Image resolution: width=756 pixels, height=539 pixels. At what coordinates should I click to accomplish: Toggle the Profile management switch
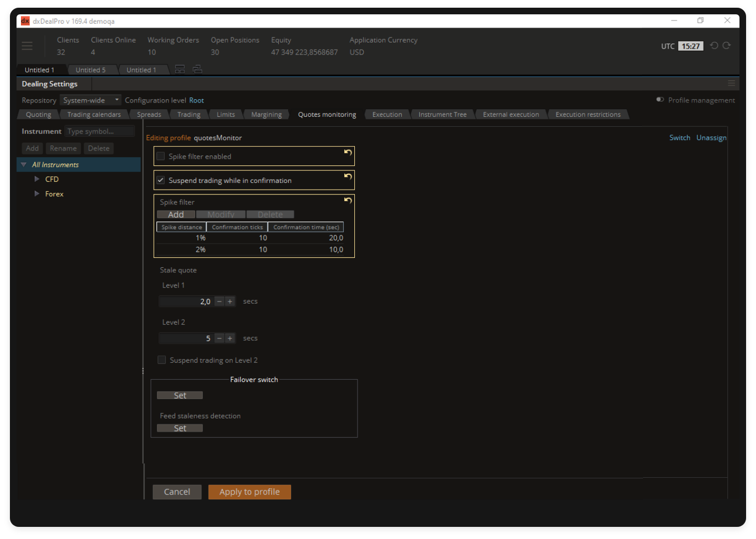coord(660,100)
